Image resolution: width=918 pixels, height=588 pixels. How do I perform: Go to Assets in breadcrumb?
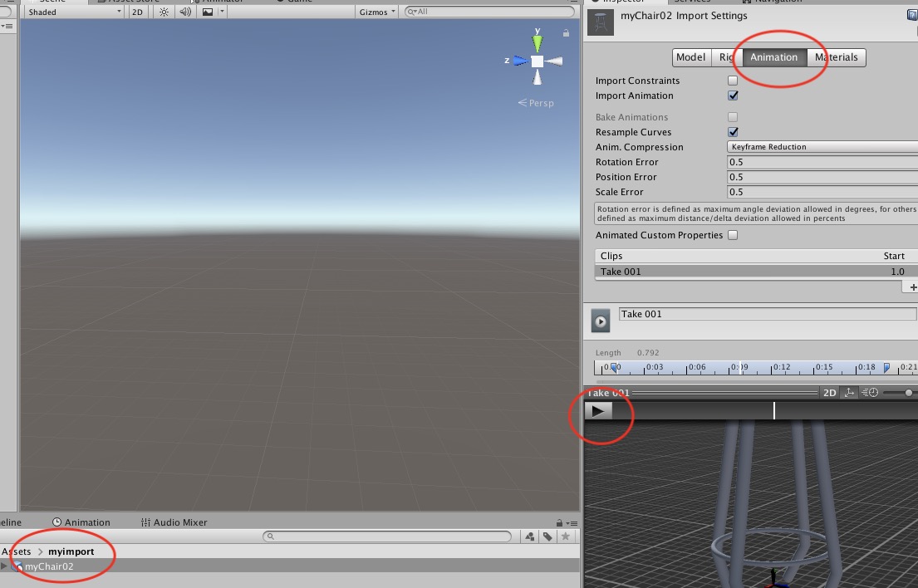point(17,551)
